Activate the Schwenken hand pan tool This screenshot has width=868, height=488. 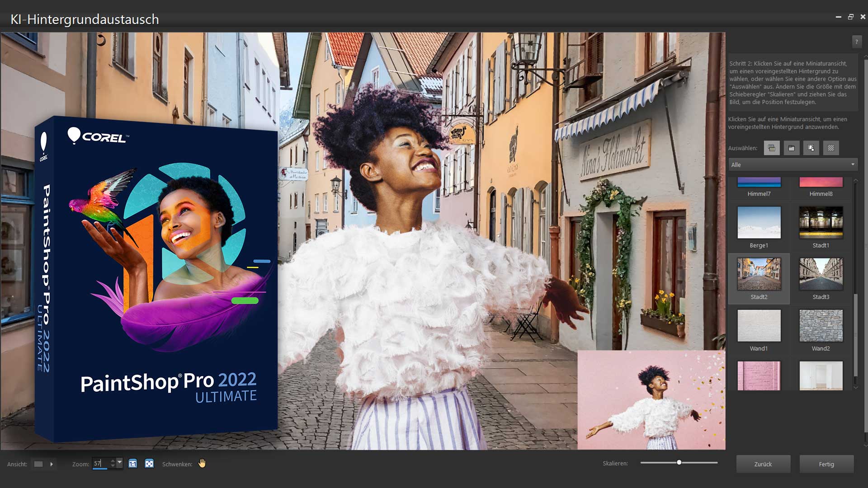click(202, 464)
